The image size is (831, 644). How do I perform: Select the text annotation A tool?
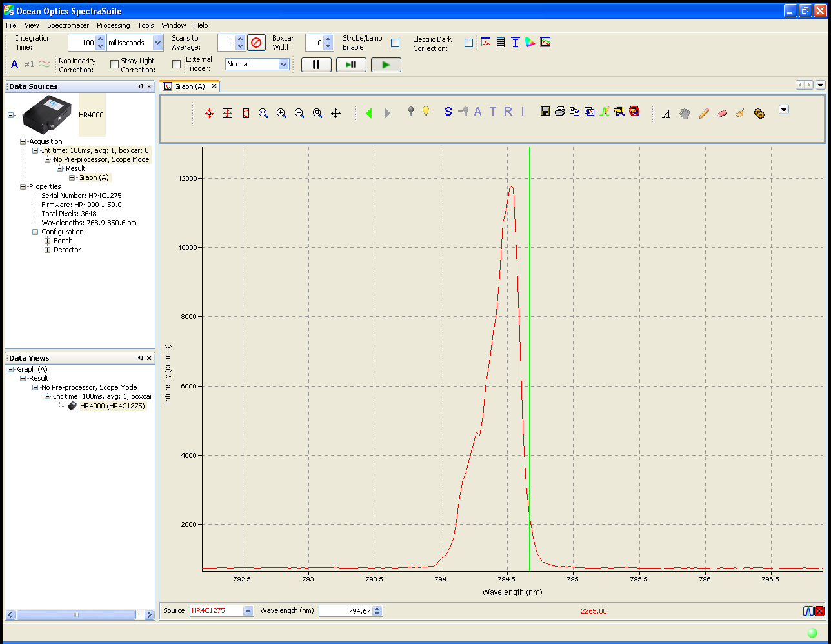(x=666, y=114)
